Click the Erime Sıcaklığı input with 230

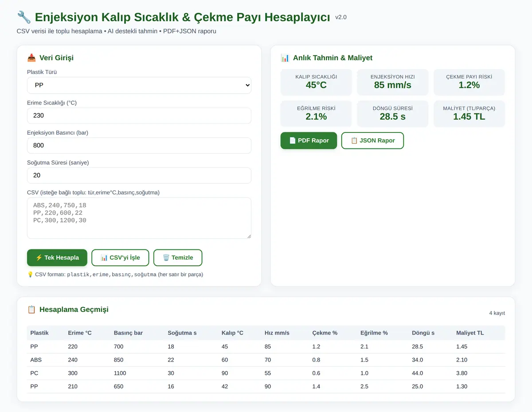coord(139,116)
